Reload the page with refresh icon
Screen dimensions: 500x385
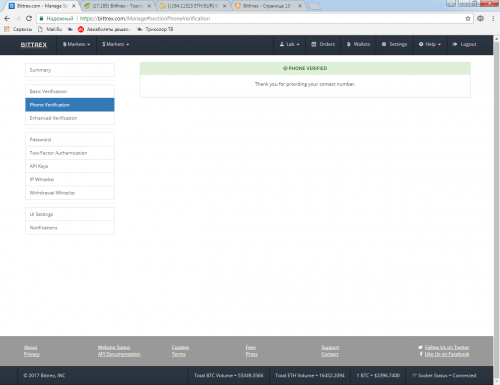[29, 18]
